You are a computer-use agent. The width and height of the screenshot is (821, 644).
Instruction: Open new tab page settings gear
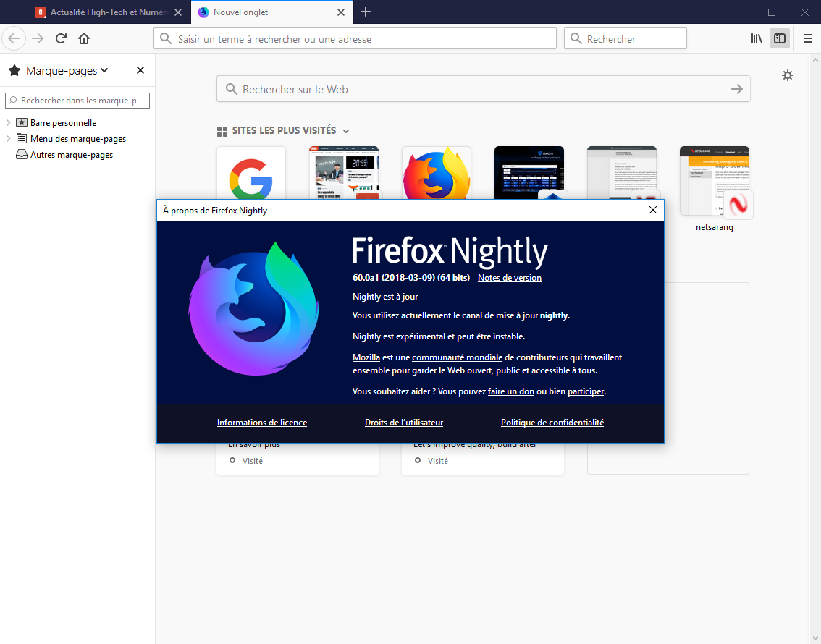point(788,75)
